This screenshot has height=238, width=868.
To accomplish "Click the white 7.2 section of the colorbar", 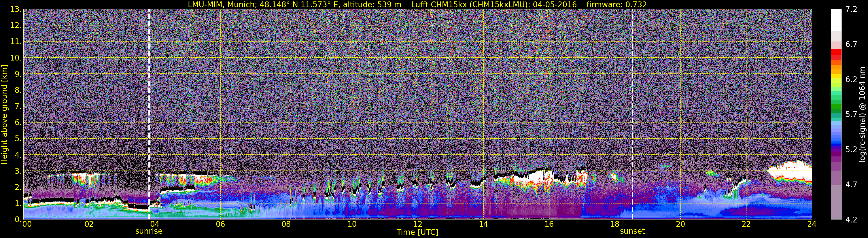I will point(836,20).
